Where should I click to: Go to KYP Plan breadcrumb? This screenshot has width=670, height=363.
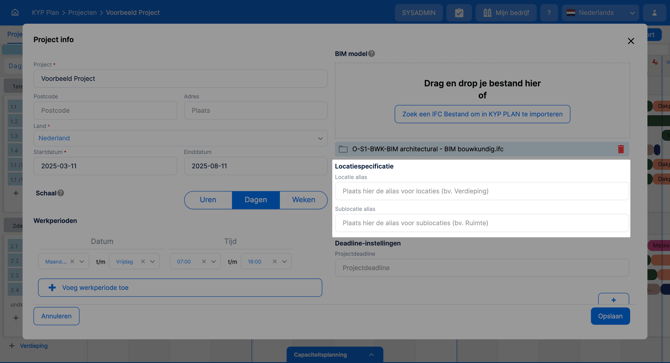45,12
